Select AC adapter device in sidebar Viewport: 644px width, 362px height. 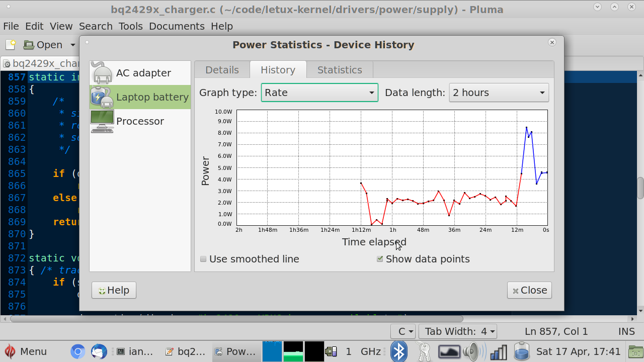coord(140,73)
